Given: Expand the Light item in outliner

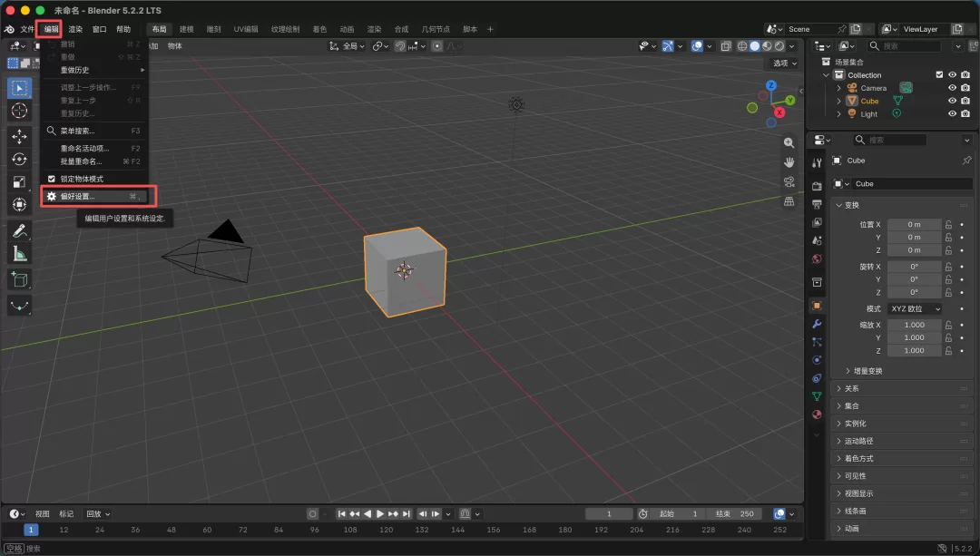Looking at the screenshot, I should click(x=838, y=113).
